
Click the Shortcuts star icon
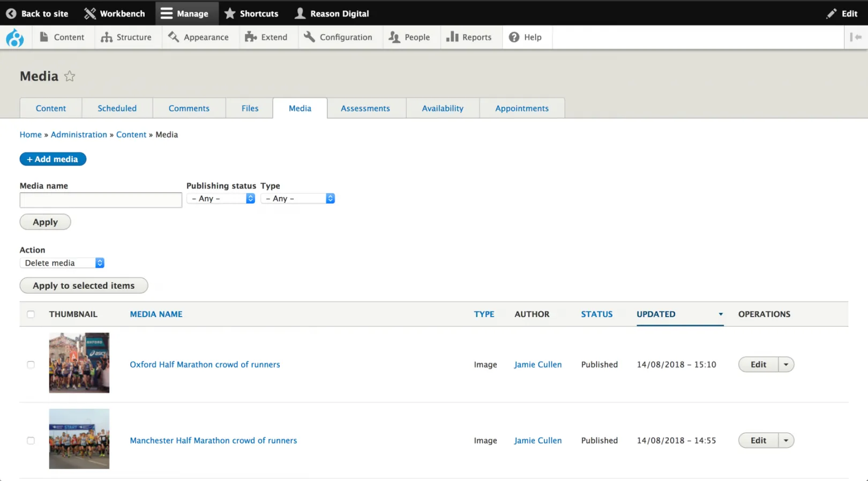230,13
